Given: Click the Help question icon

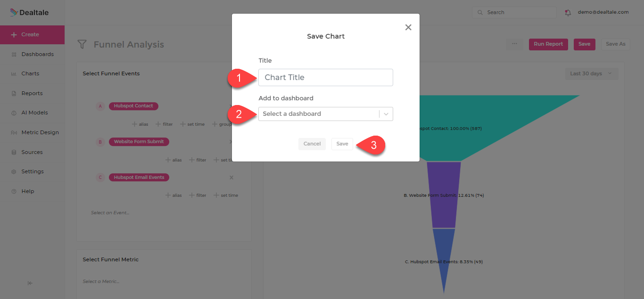Looking at the screenshot, I should tap(14, 192).
